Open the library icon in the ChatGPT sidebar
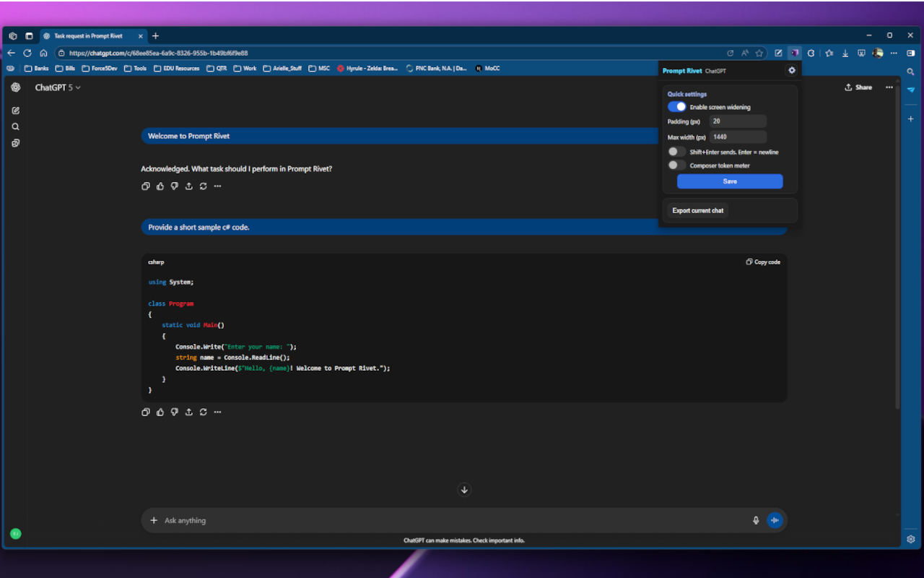 coord(16,143)
